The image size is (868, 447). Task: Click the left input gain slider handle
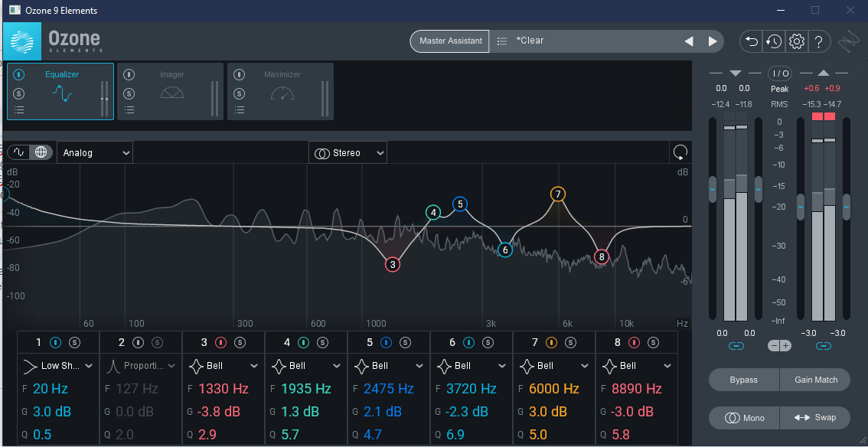[713, 189]
